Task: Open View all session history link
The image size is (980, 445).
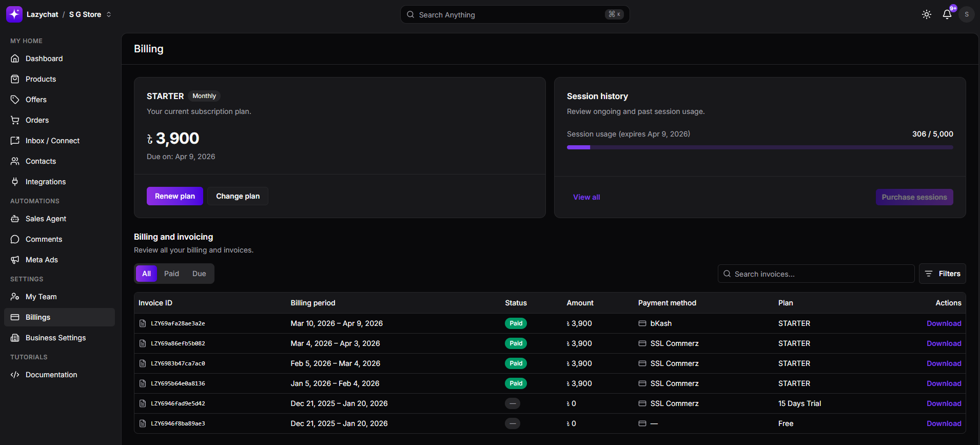Action: click(586, 197)
